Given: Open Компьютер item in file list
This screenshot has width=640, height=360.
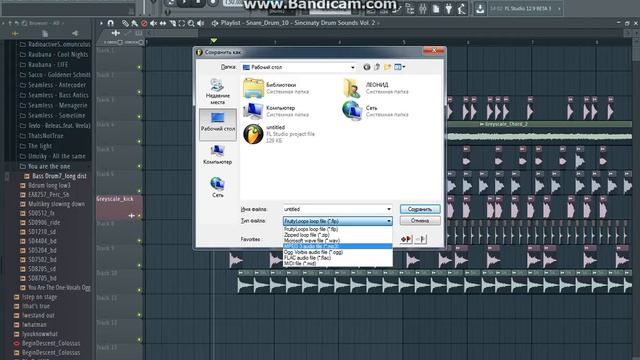Looking at the screenshot, I should pos(276,111).
